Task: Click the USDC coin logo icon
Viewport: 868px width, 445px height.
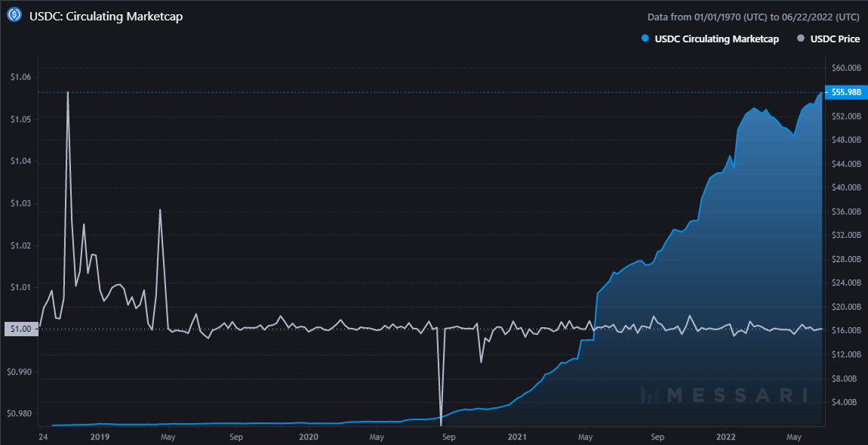Action: [14, 16]
